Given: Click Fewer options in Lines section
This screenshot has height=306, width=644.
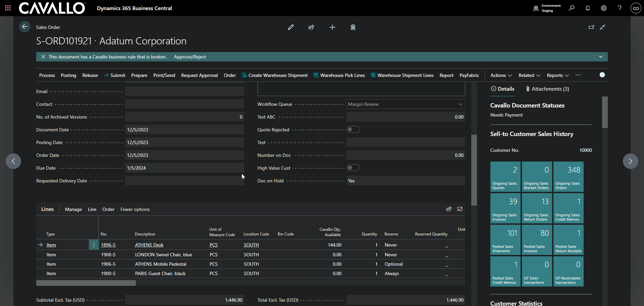Looking at the screenshot, I should click(135, 209).
